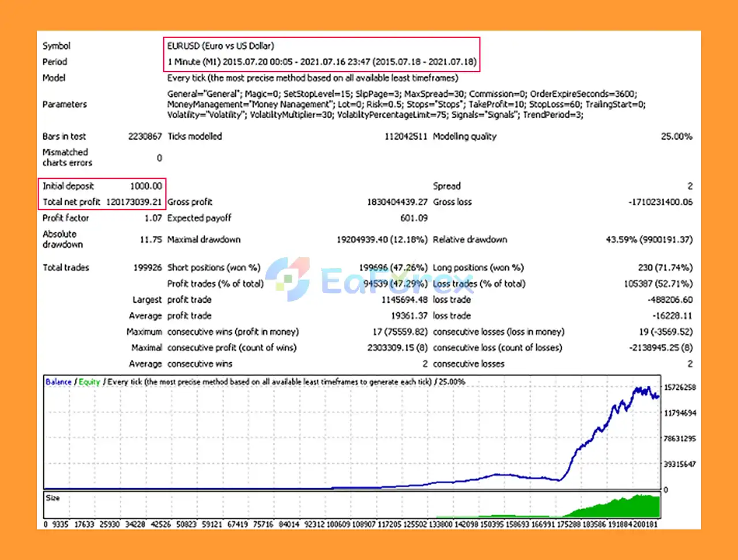Select the Gross profit amount
The width and height of the screenshot is (738, 560).
click(397, 202)
